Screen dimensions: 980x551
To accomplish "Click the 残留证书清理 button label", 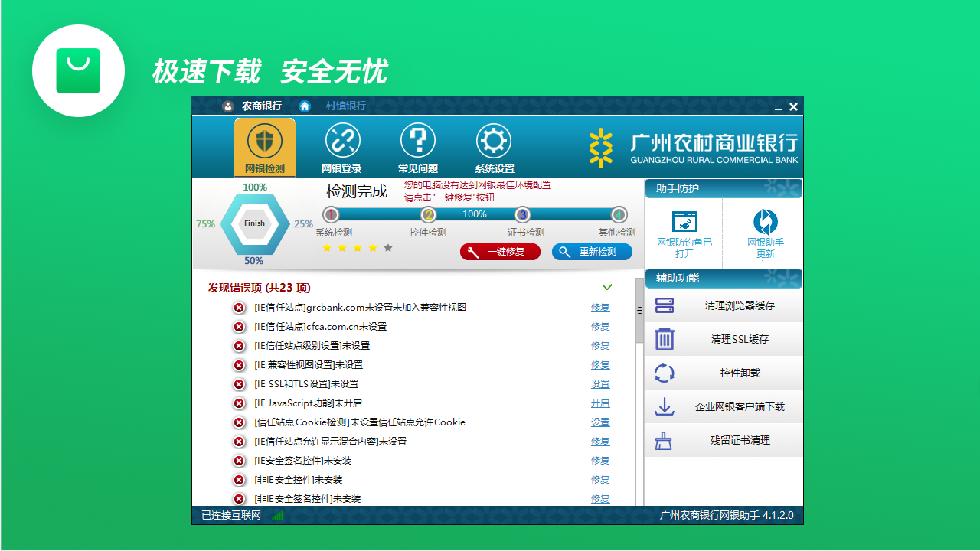I will click(x=740, y=440).
